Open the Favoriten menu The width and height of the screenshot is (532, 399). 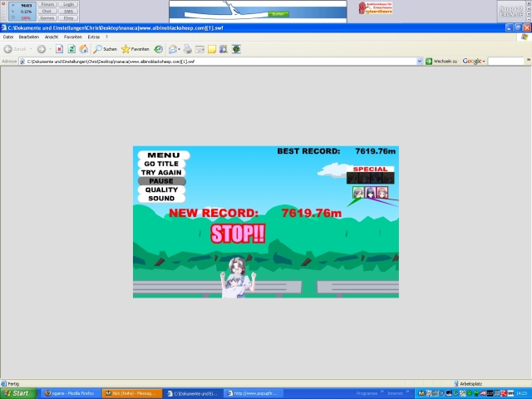(73, 37)
